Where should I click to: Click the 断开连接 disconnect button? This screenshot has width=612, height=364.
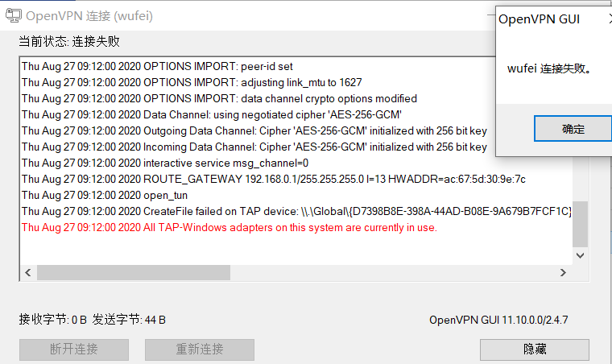(74, 350)
